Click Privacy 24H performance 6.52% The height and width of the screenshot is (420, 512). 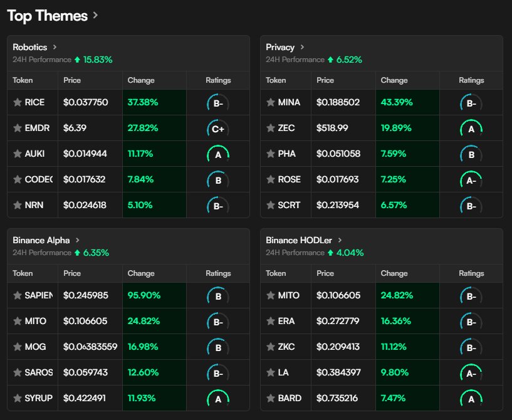(x=349, y=60)
